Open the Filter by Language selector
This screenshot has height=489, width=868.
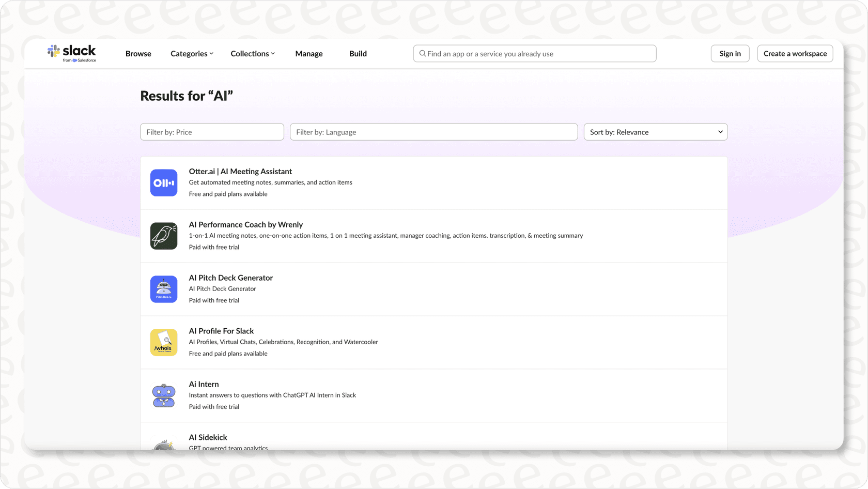tap(433, 132)
